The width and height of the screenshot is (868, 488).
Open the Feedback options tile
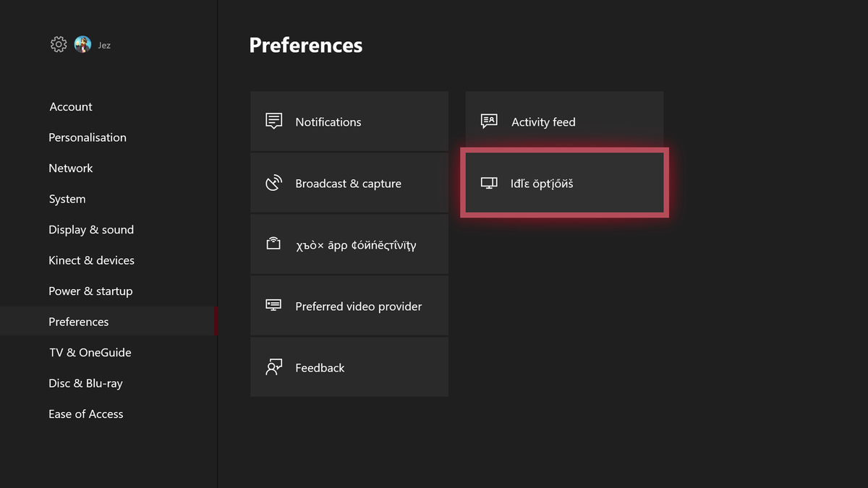pyautogui.click(x=349, y=367)
